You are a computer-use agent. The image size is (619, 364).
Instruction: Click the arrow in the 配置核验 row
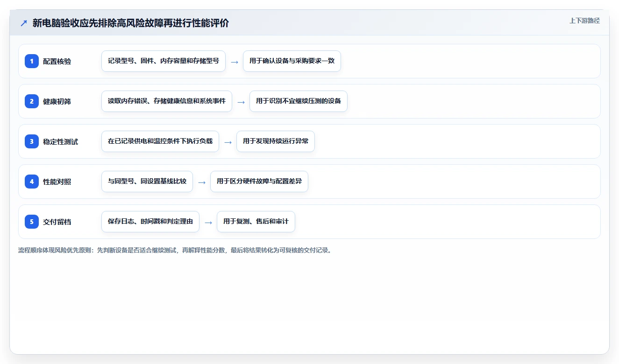pos(235,62)
